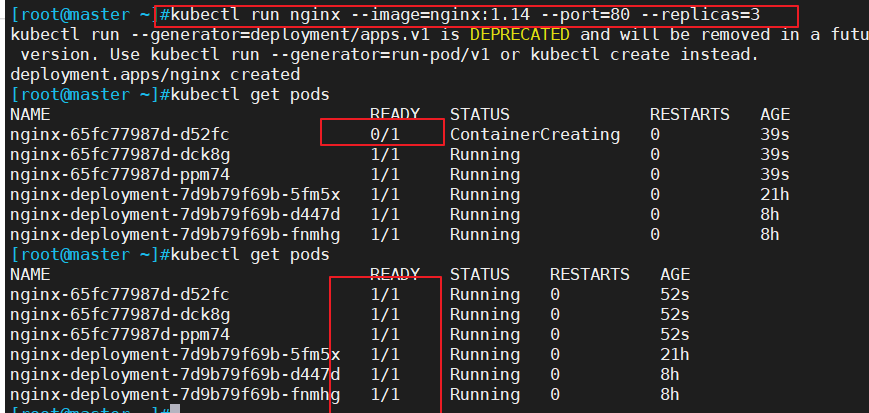Viewport: 869px width, 413px height.
Task: Click pod name nginx-65fc77987d-ppm74 in the 52s row
Action: coord(120,334)
